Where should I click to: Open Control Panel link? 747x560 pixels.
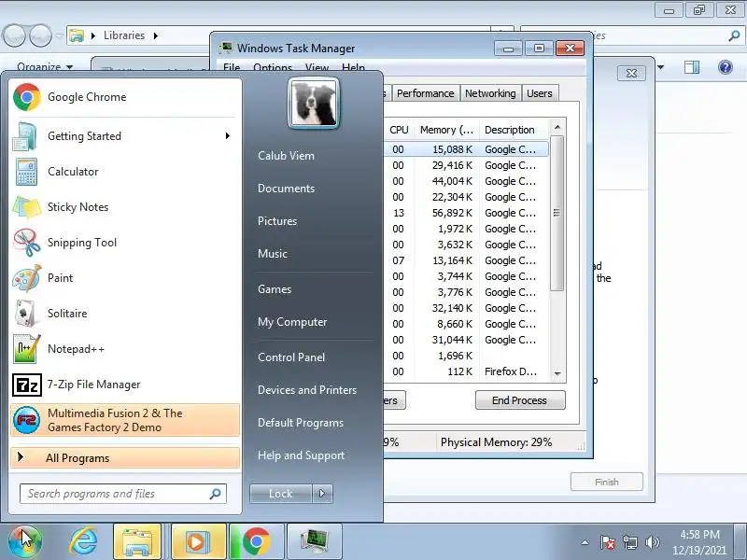(291, 357)
